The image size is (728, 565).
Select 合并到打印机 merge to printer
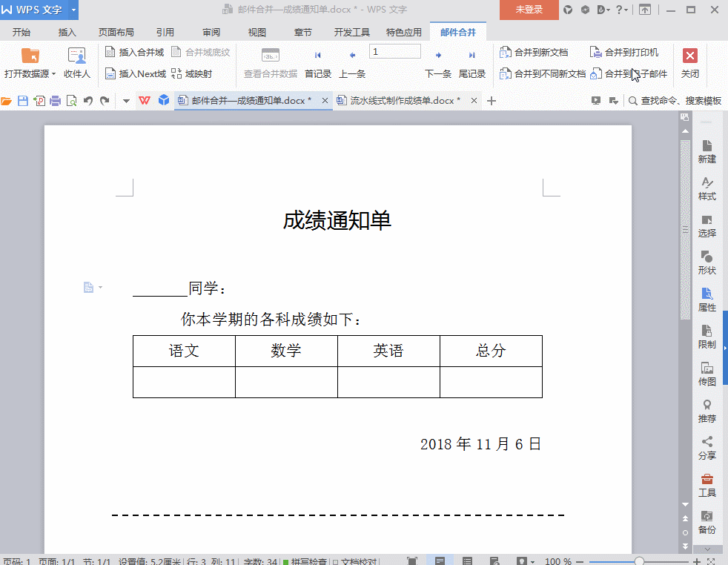click(624, 52)
